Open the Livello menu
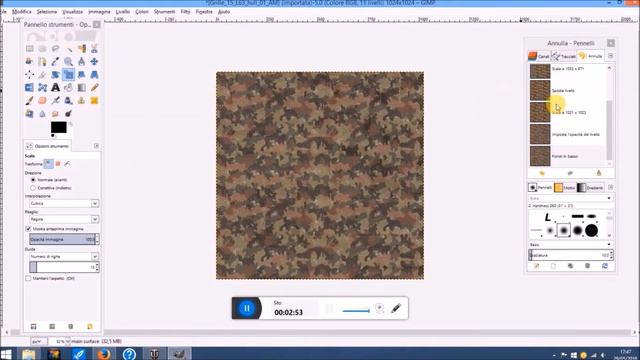This screenshot has height=360, width=640. [122, 12]
